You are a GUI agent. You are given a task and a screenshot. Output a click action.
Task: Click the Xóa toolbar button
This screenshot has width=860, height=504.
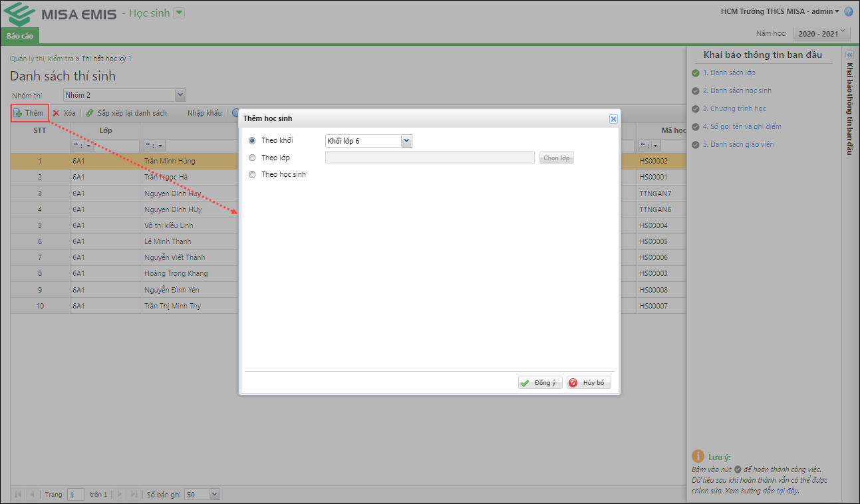pyautogui.click(x=65, y=113)
